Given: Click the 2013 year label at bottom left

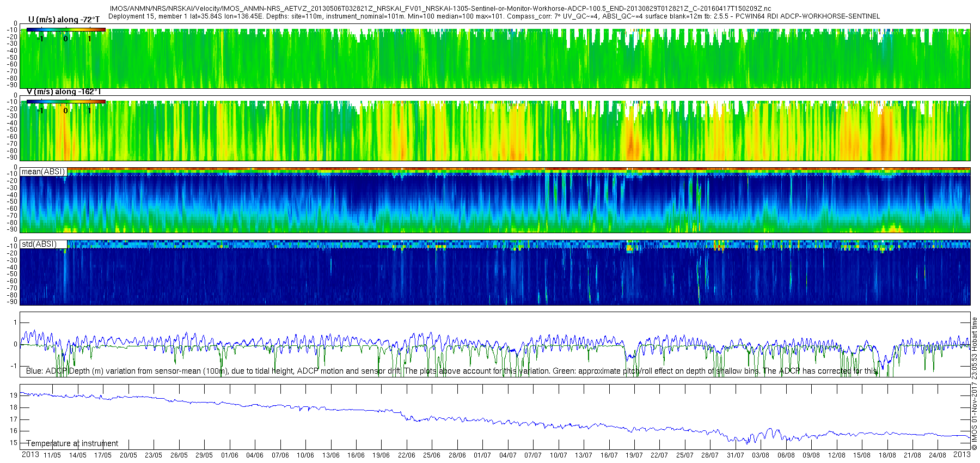Looking at the screenshot, I should 30,454.
